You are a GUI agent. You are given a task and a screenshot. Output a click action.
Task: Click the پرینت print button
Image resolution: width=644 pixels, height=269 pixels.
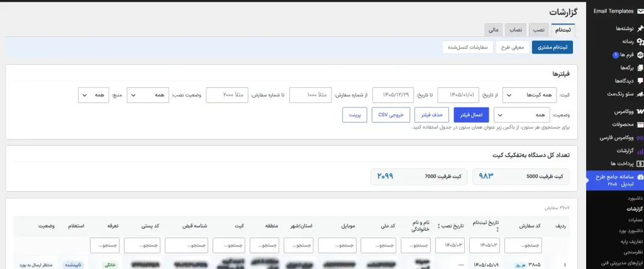(355, 115)
